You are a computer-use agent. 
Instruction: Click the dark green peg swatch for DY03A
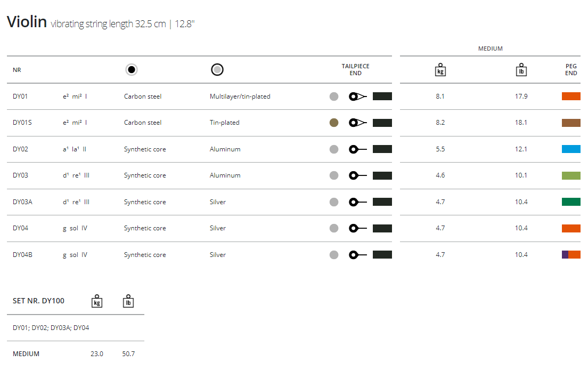tap(571, 202)
